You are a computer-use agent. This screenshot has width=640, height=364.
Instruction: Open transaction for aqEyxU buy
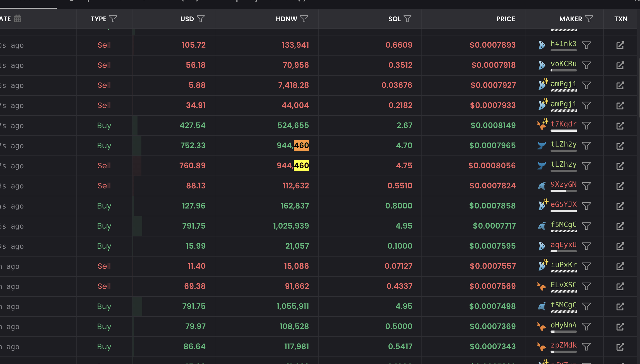pos(620,246)
